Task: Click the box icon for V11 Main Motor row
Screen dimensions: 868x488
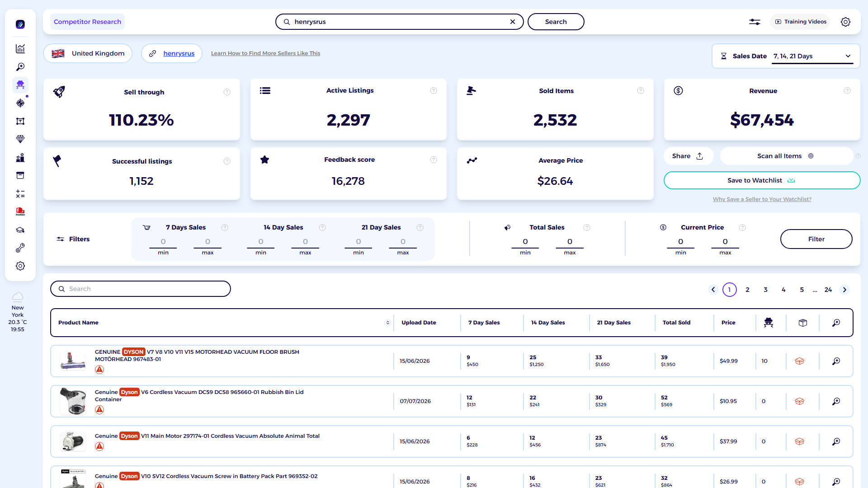Action: [x=799, y=441]
